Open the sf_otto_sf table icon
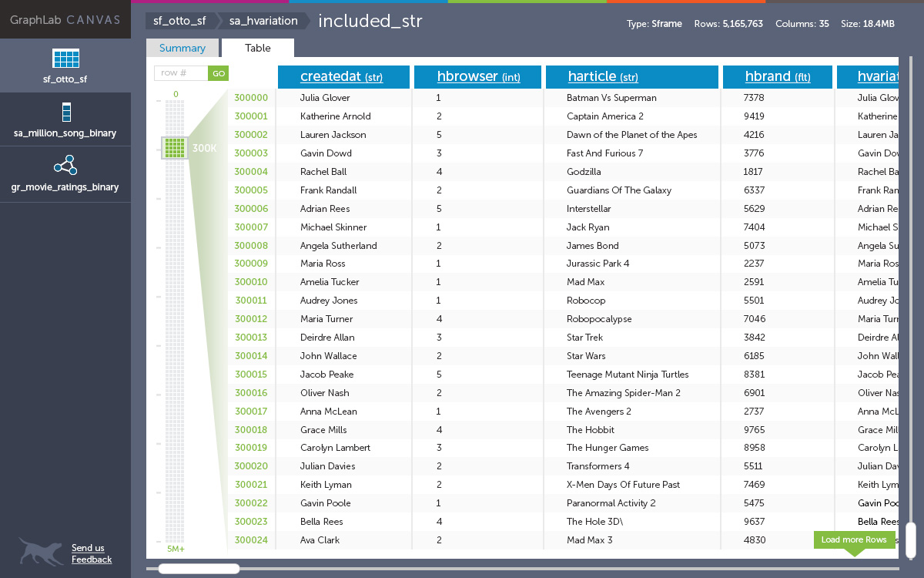 (65, 58)
